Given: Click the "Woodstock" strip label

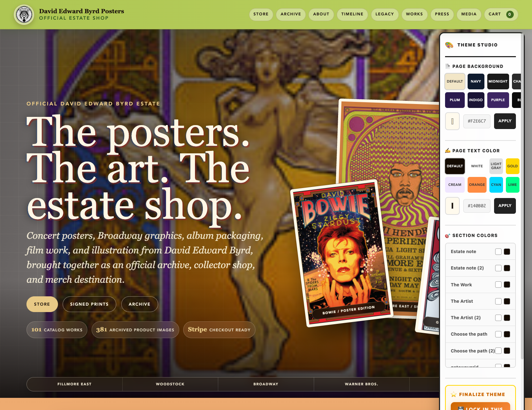Looking at the screenshot, I should (170, 384).
